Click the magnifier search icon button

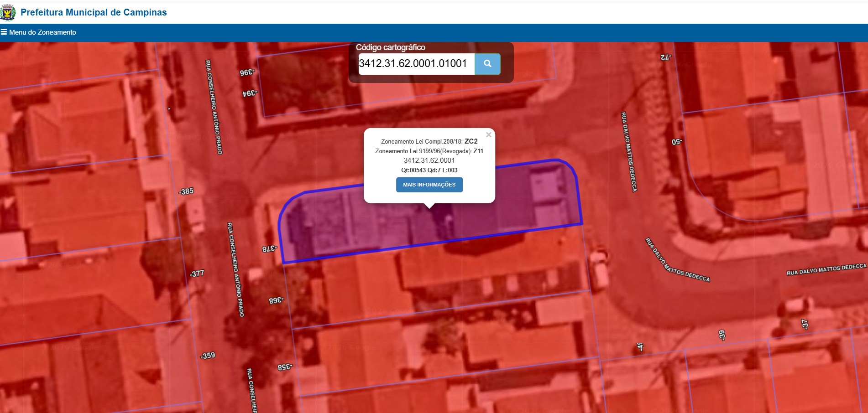pos(487,64)
